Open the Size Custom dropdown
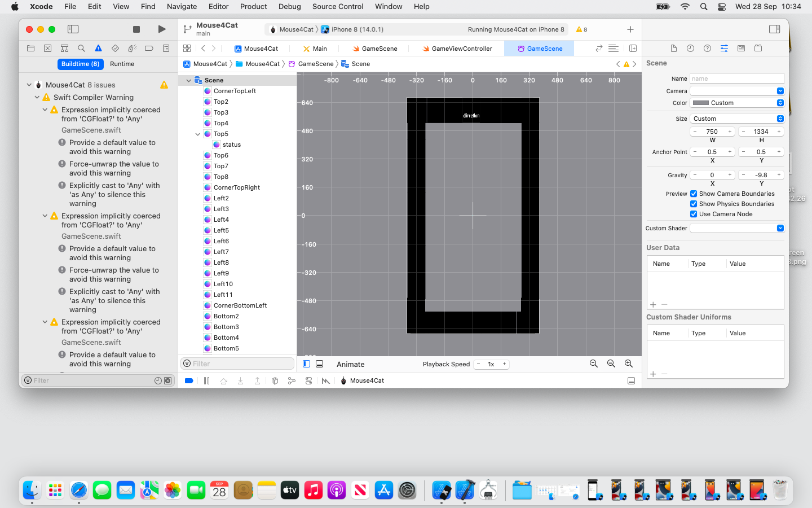The height and width of the screenshot is (508, 812). tap(737, 119)
